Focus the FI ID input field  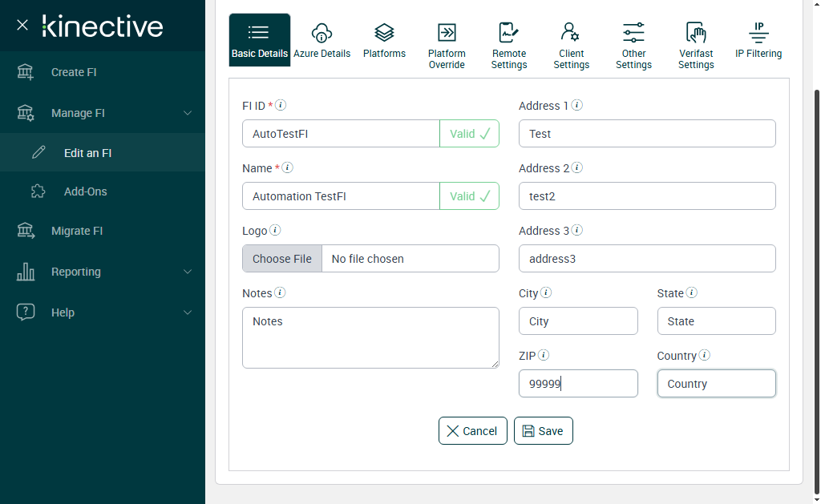341,134
